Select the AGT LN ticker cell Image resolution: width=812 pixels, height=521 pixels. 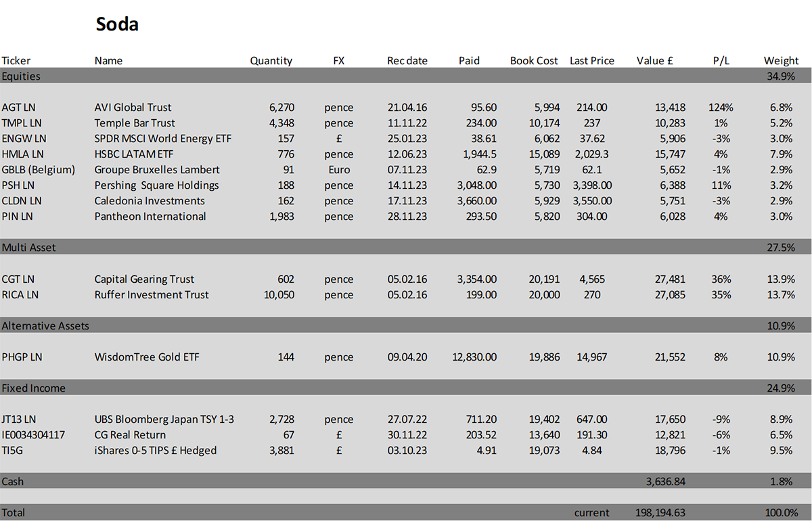[19, 107]
